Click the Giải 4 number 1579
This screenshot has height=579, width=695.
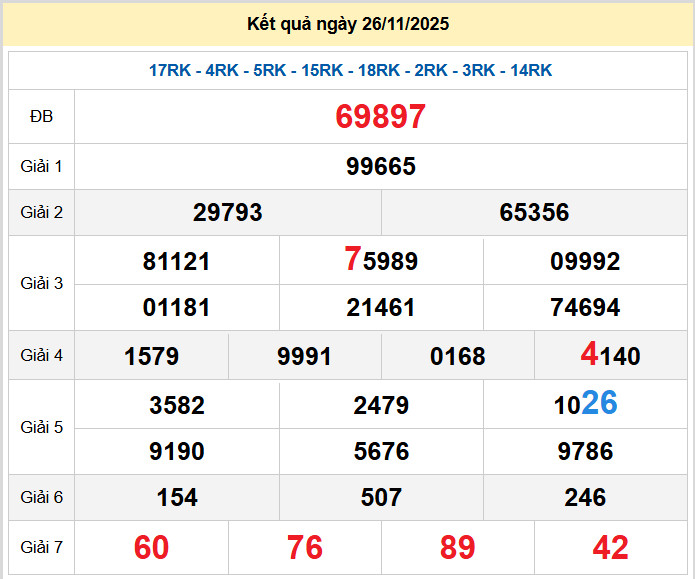click(152, 357)
